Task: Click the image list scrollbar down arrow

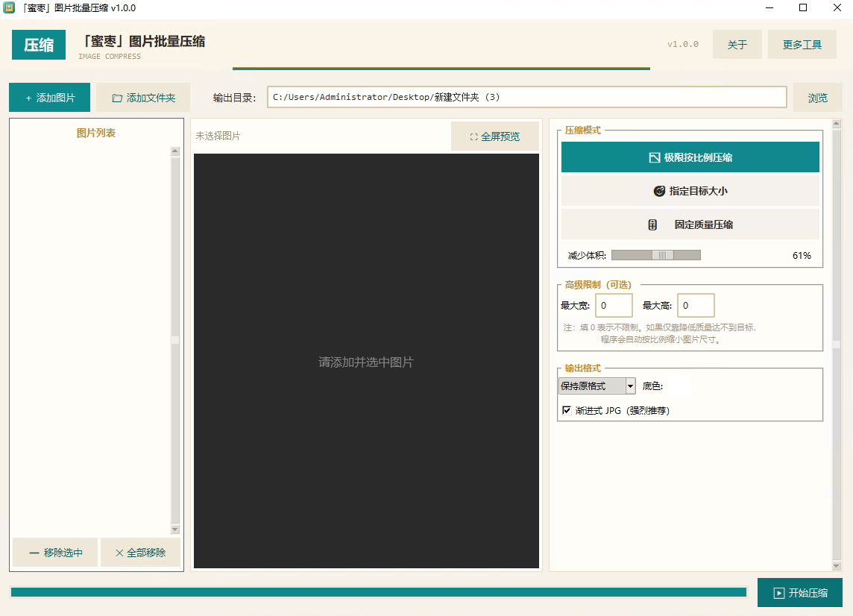Action: (174, 529)
